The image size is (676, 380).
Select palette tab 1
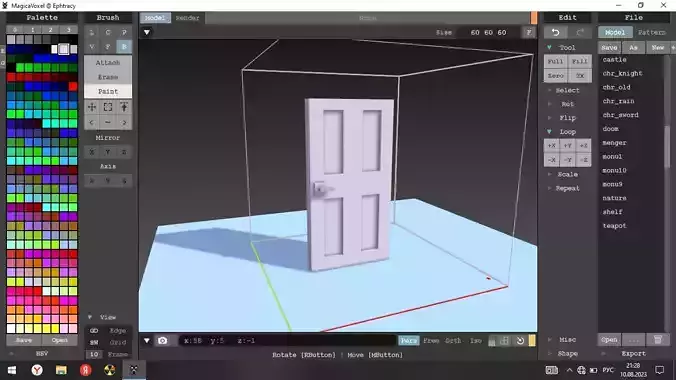tap(33, 29)
